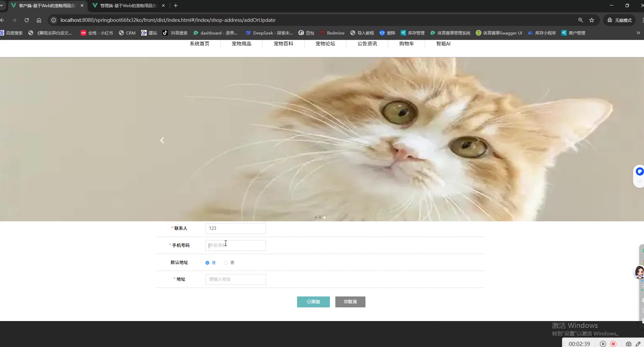Focus the 地址 address input field
The height and width of the screenshot is (347, 644).
click(235, 279)
